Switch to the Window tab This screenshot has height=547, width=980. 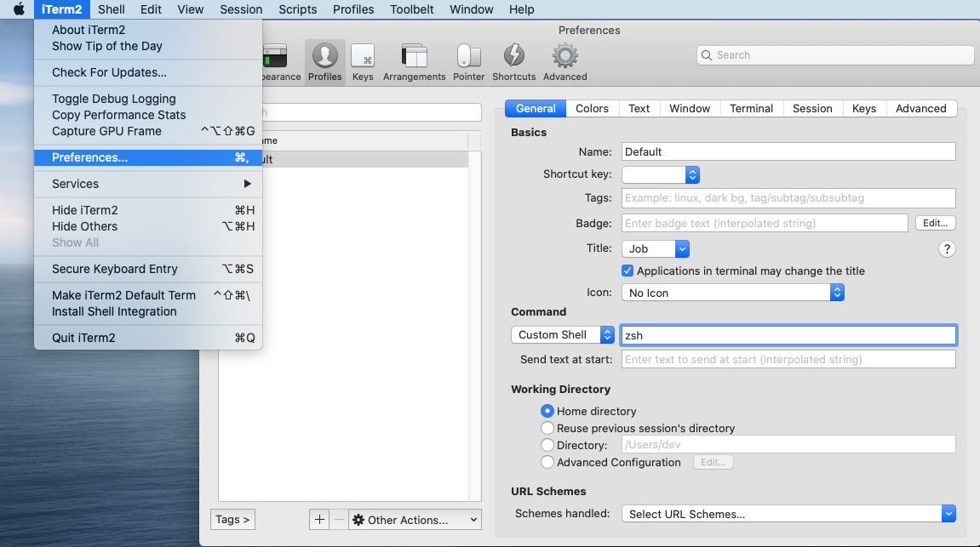click(690, 108)
